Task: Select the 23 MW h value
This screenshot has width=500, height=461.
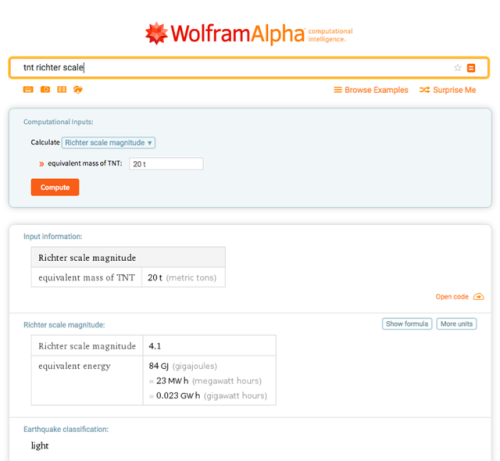Action: click(172, 381)
